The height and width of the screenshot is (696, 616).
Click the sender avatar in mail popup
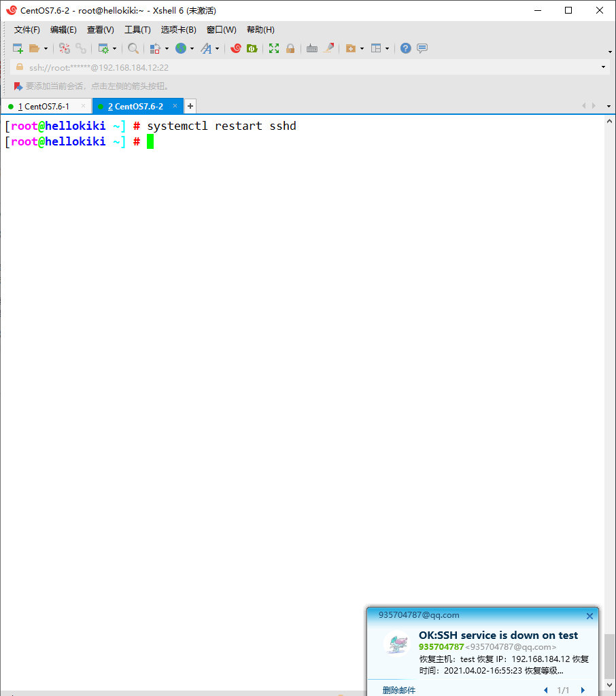(x=396, y=643)
